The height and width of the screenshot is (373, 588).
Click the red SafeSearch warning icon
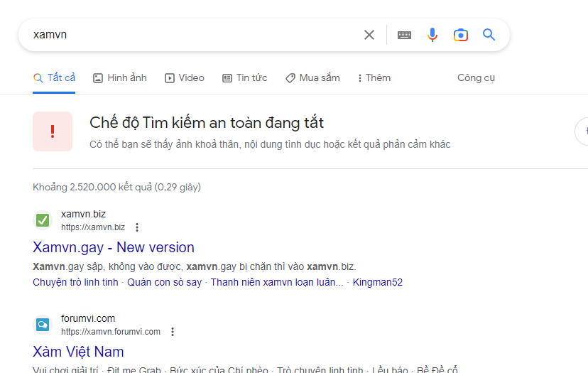pos(53,131)
